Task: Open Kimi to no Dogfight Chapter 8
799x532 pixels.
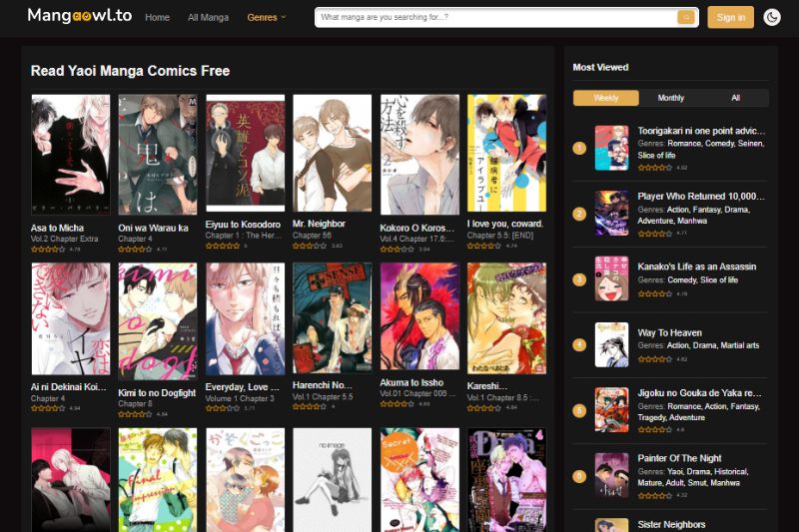Action: [x=135, y=403]
